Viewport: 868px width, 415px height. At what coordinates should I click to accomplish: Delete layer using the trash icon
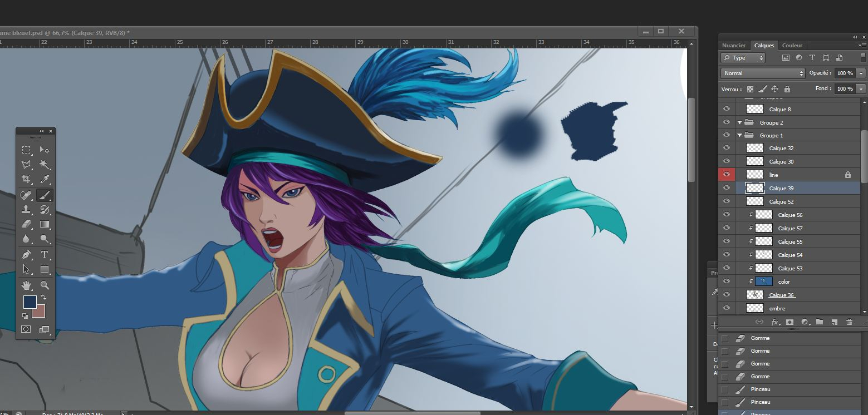[849, 322]
